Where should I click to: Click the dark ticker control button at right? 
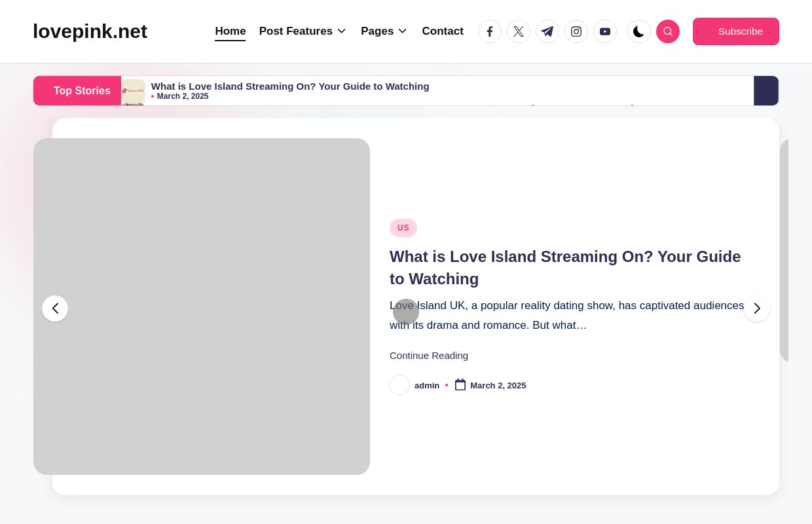(x=766, y=90)
